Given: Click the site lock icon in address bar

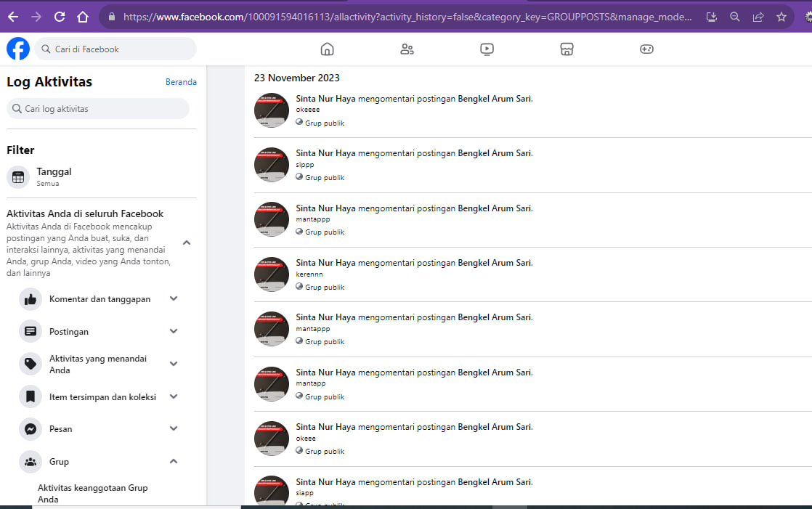Looking at the screenshot, I should coord(111,17).
